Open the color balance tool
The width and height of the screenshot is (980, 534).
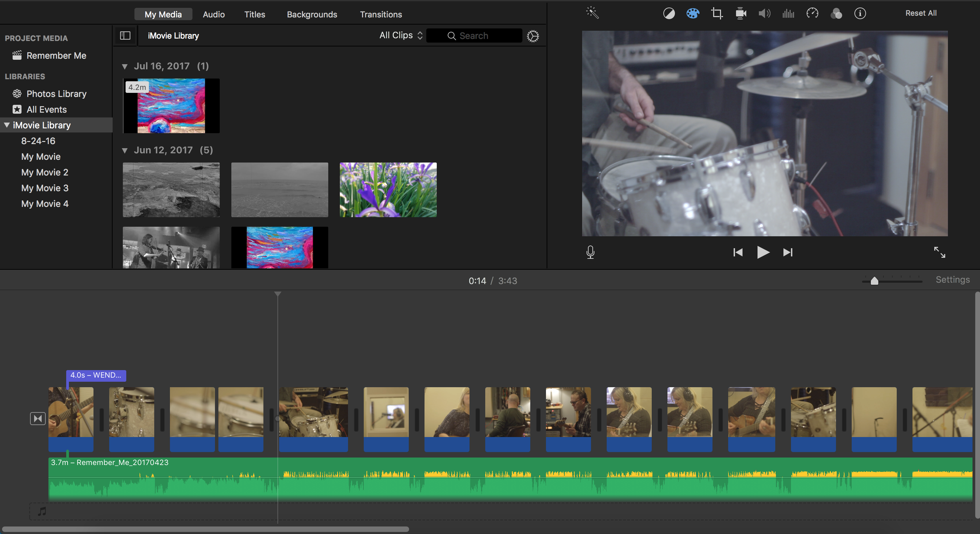[x=669, y=14]
